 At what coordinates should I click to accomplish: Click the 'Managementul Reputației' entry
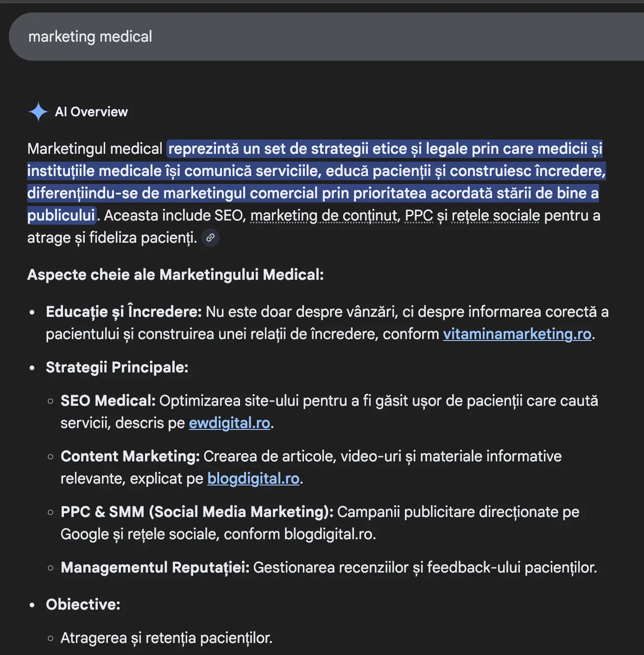tap(155, 567)
